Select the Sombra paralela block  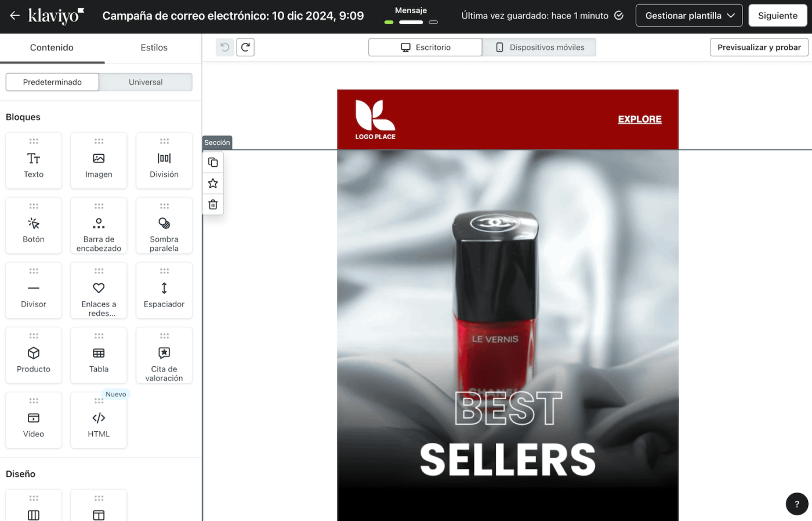click(164, 225)
